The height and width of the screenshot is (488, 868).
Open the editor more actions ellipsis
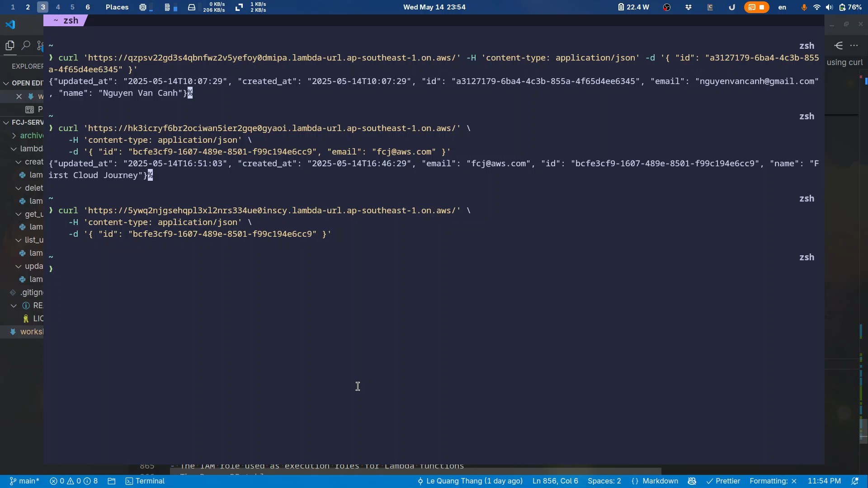[854, 45]
